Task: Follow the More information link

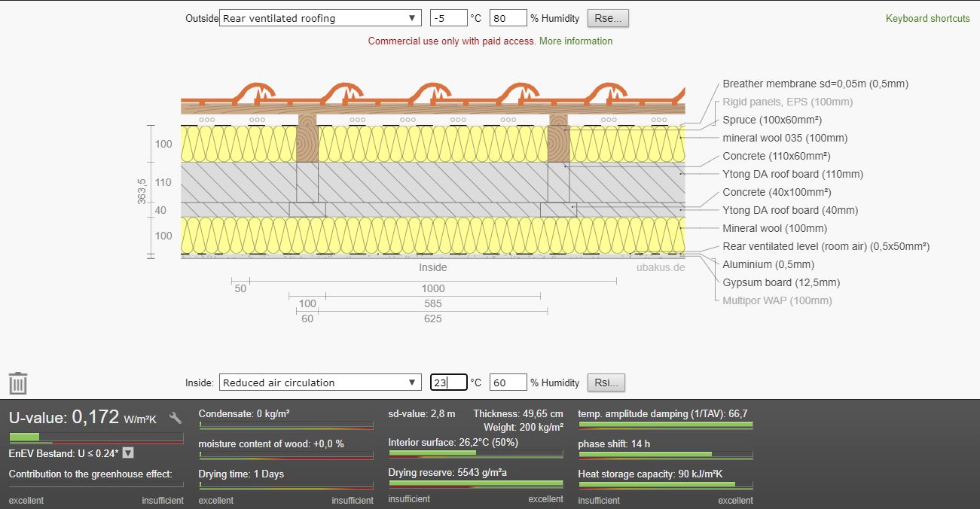Action: pyautogui.click(x=575, y=41)
